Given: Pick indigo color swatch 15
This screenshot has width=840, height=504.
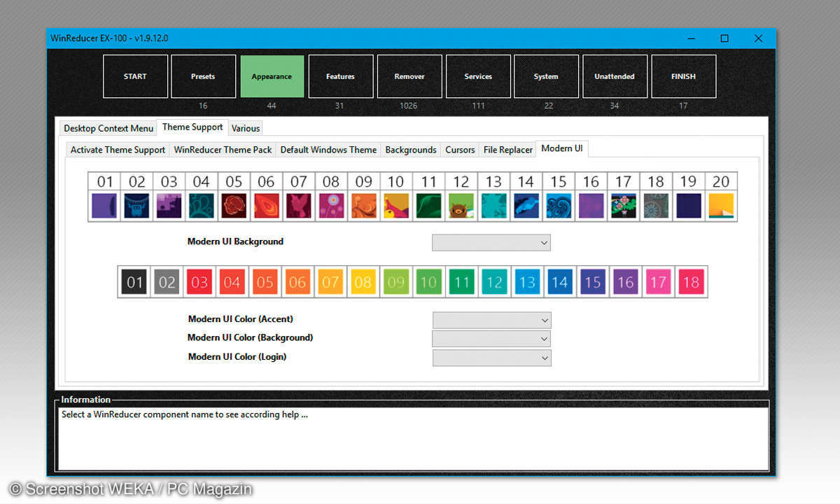Looking at the screenshot, I should [592, 282].
